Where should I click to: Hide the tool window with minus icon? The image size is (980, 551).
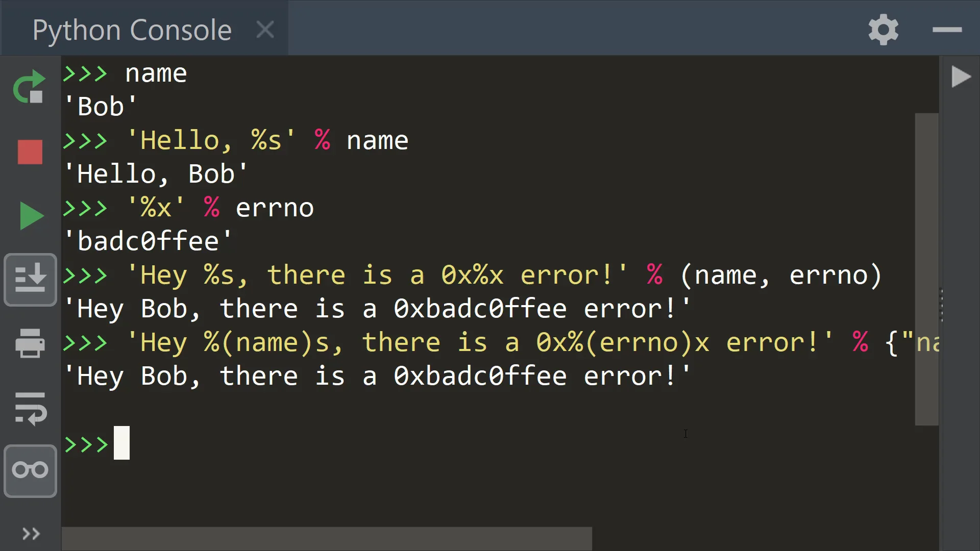coord(947,30)
